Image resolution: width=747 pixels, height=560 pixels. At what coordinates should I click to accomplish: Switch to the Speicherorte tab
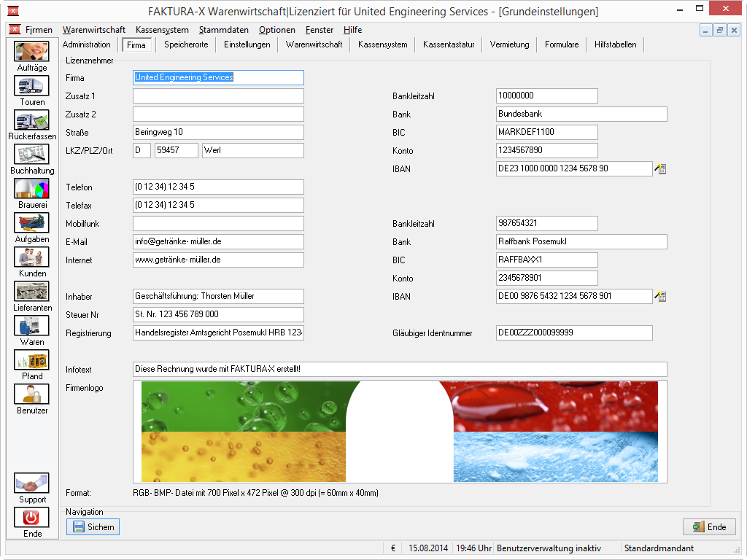[186, 44]
